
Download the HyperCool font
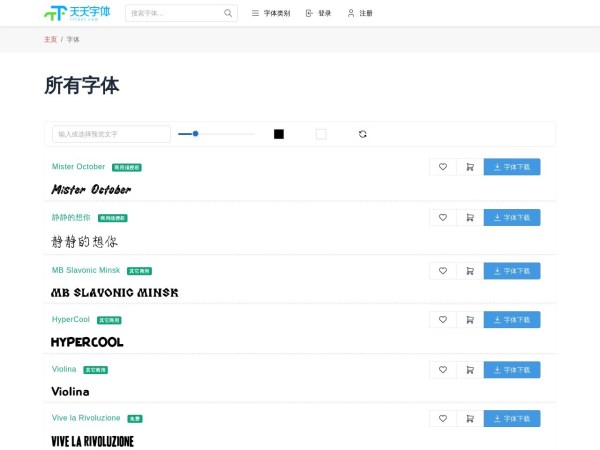pos(512,320)
